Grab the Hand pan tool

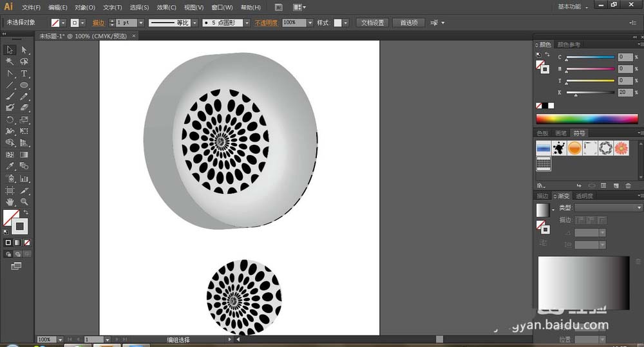(x=10, y=202)
